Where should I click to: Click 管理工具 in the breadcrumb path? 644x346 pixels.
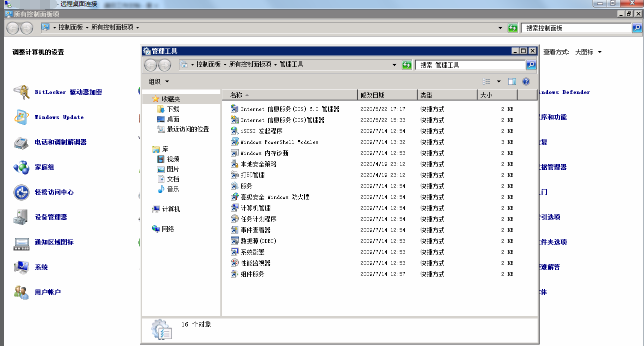tap(291, 64)
